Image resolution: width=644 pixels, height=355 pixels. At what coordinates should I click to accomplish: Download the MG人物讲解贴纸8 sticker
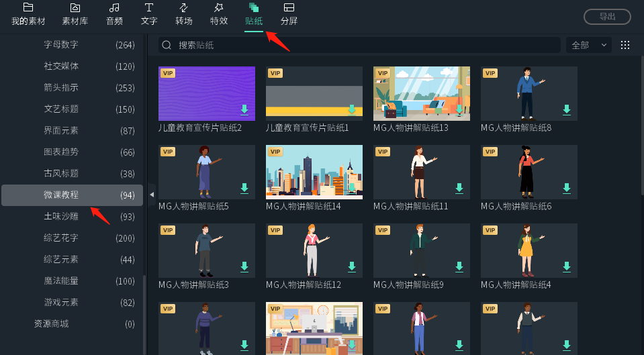(567, 109)
